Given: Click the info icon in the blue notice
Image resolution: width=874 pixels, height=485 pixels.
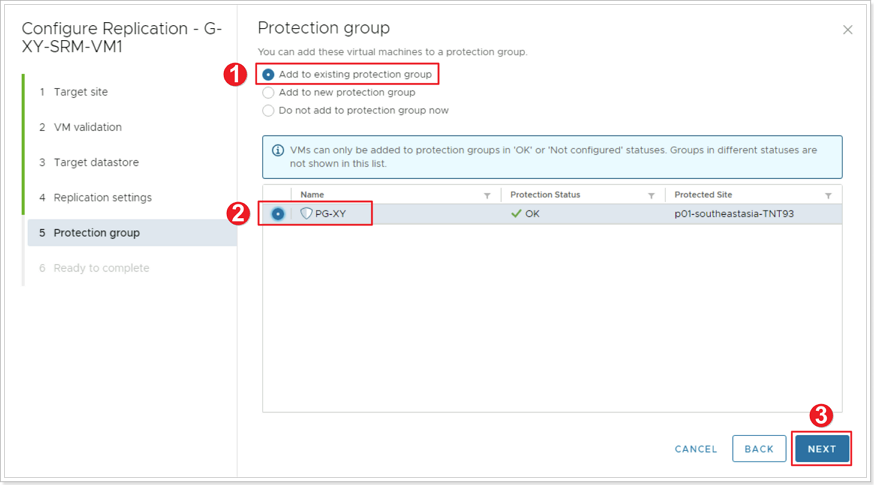Looking at the screenshot, I should coord(278,151).
